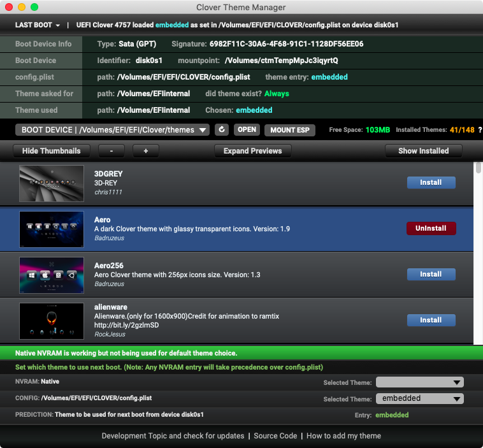Install the 3DGREY theme
Viewport: 483px width, 448px height.
pyautogui.click(x=431, y=182)
